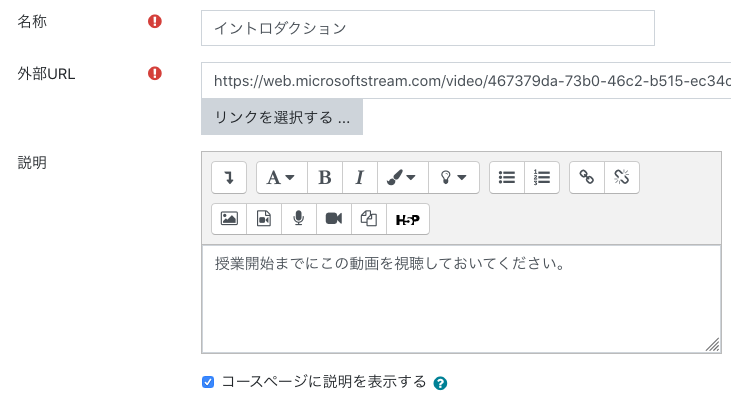Click the コースページに説明を表示する label text
731x404 pixels.
pos(324,382)
